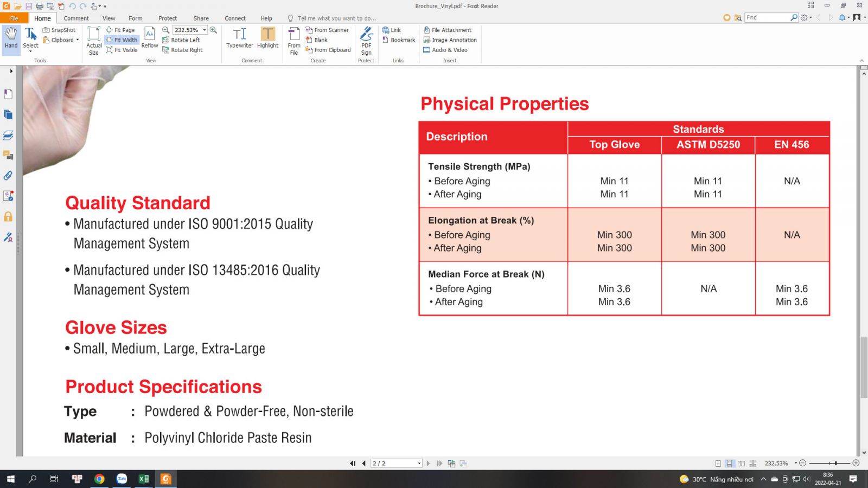Click the Open file icon in quick access toolbar
The image size is (868, 488).
pyautogui.click(x=17, y=6)
